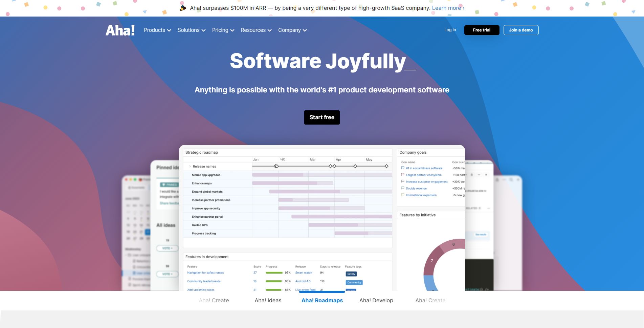This screenshot has width=644, height=328.
Task: Click the Start free button
Action: (x=322, y=117)
